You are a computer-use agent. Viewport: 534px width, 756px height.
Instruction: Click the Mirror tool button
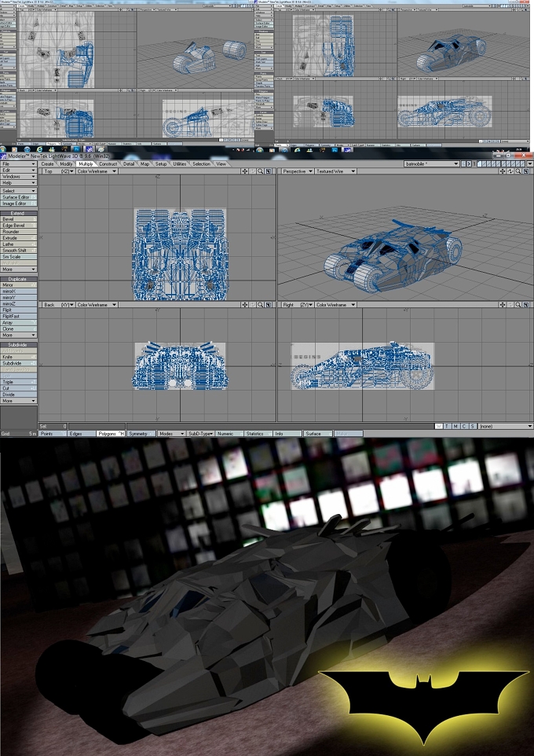(x=18, y=285)
